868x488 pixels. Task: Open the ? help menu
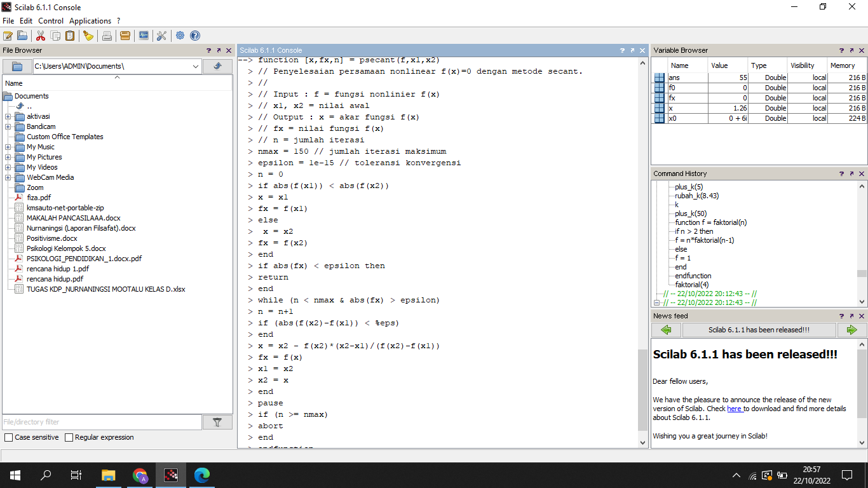point(118,21)
